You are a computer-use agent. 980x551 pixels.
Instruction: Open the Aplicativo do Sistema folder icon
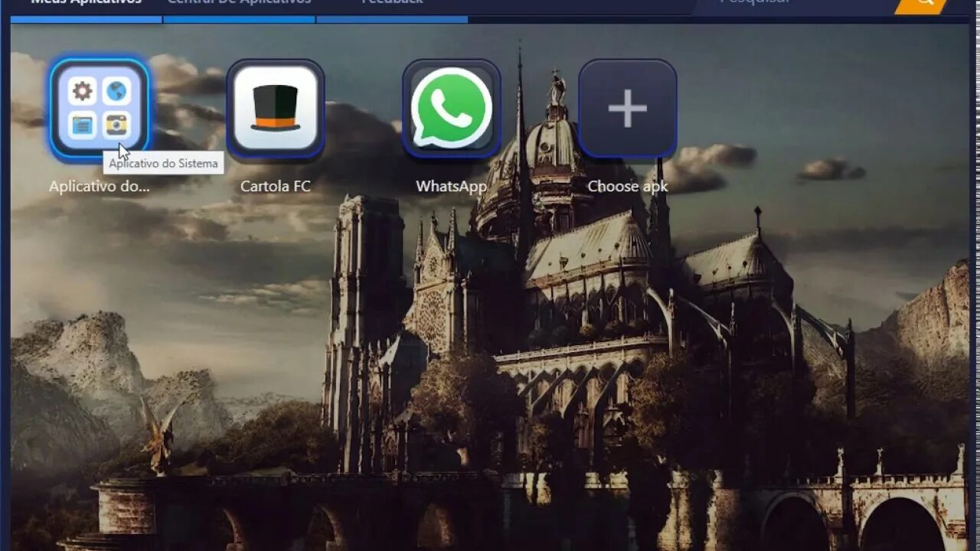tap(100, 109)
